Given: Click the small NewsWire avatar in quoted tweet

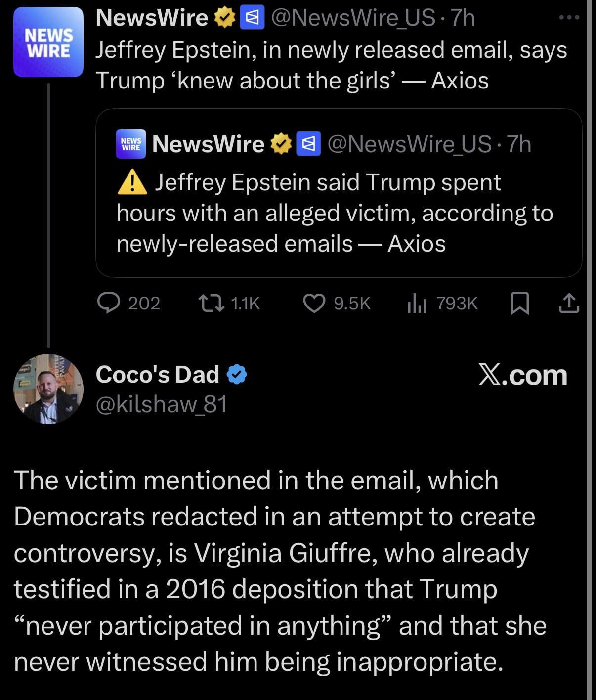Looking at the screenshot, I should [x=131, y=144].
